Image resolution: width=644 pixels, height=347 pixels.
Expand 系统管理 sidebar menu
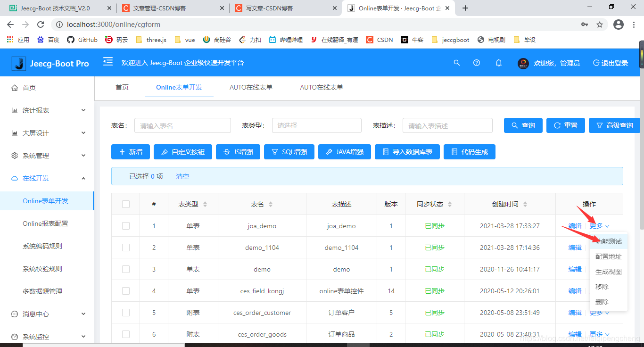(47, 156)
